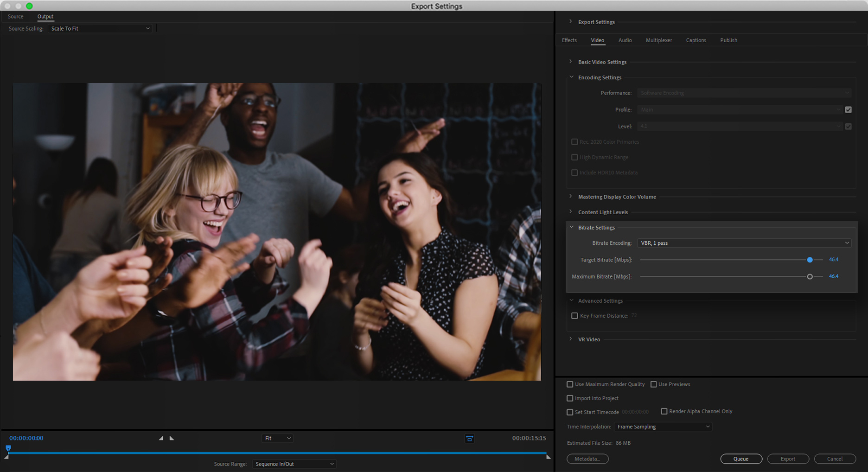
Task: Collapse the Bitrate Settings section
Action: pos(571,227)
